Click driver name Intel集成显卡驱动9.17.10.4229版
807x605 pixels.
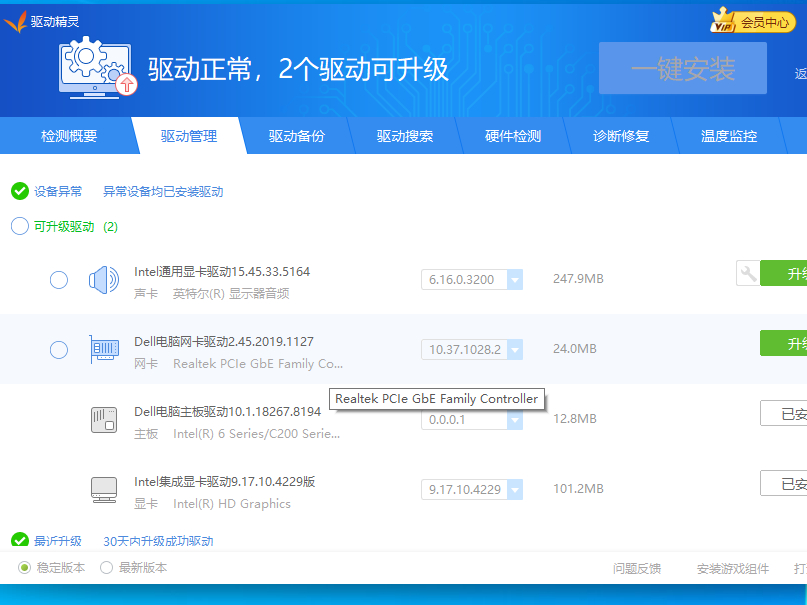point(225,482)
